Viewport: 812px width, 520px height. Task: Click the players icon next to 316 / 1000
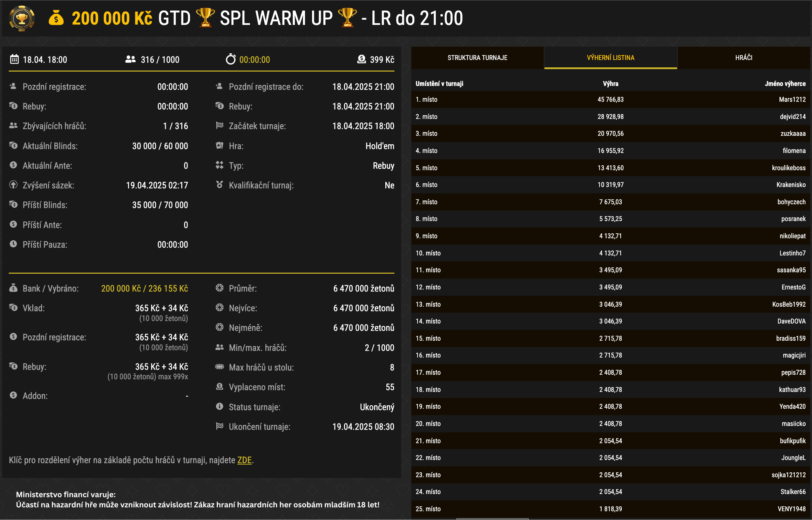click(130, 59)
